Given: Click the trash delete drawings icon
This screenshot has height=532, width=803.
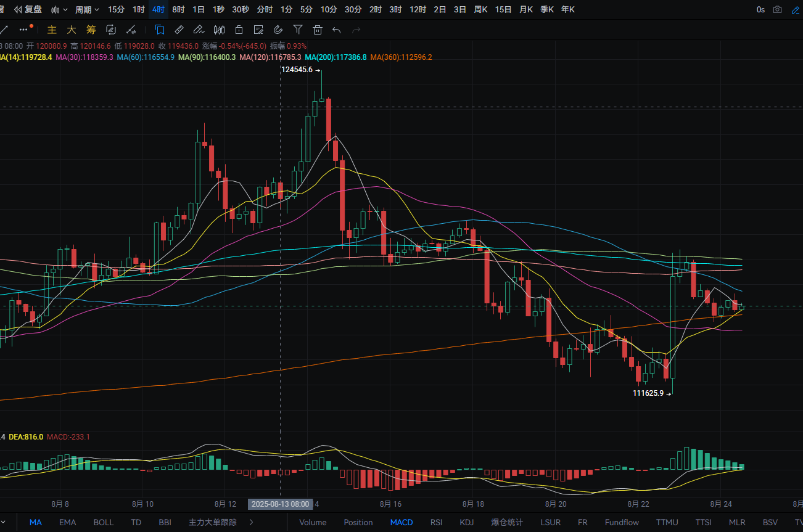Looking at the screenshot, I should (x=318, y=29).
